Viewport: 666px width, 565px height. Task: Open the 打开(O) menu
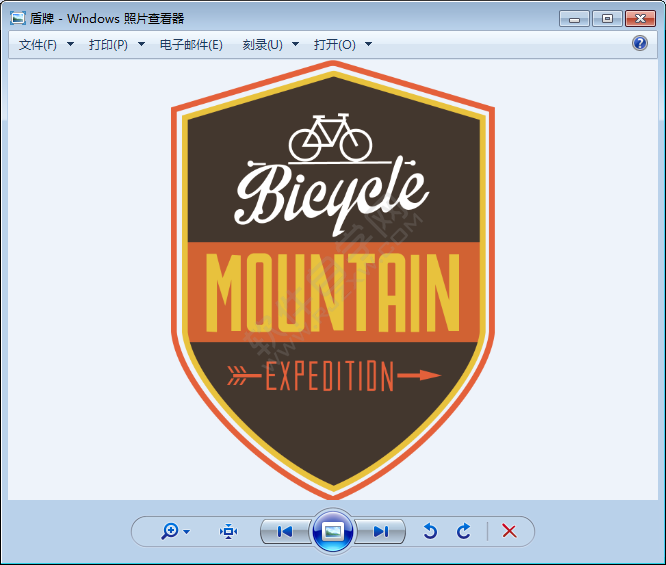334,45
